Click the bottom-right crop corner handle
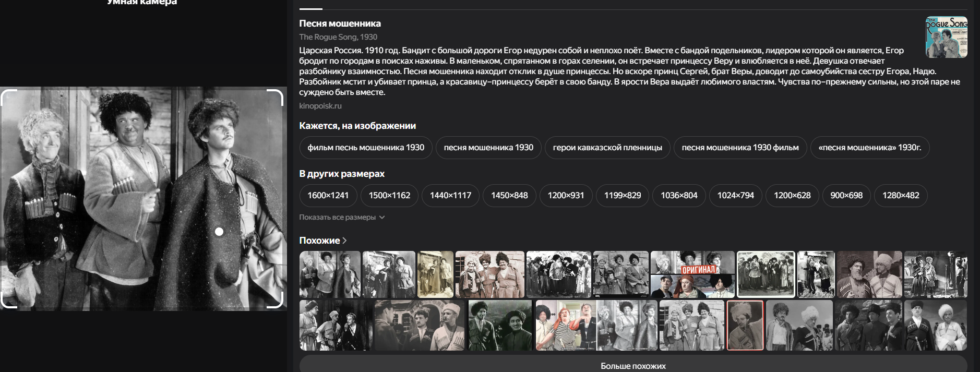 (x=275, y=300)
